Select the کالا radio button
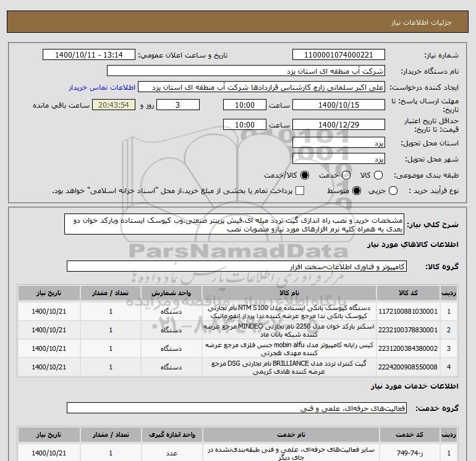The width and height of the screenshot is (476, 461). coord(378,175)
